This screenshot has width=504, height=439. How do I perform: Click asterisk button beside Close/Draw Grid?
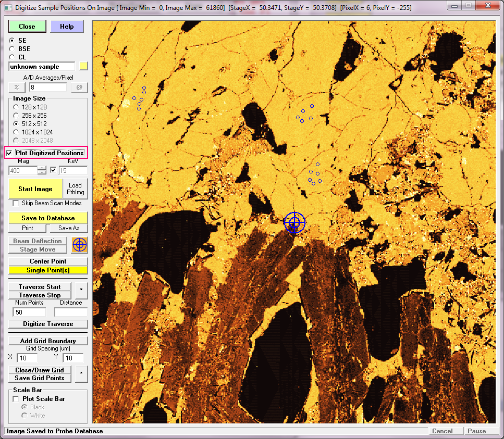coord(81,374)
